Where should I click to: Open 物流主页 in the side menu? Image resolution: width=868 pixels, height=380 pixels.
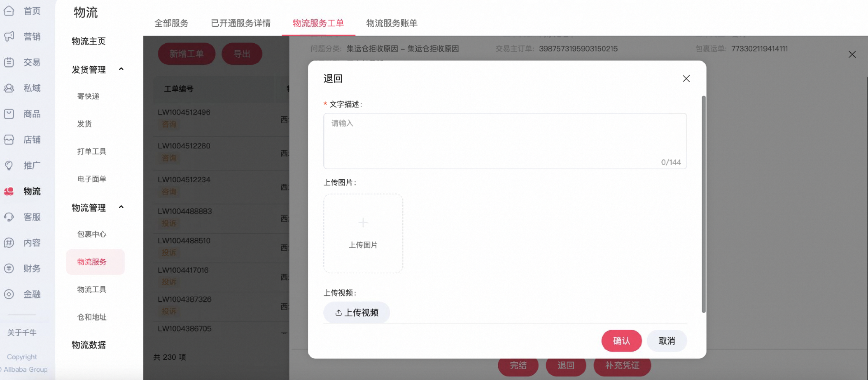point(89,41)
